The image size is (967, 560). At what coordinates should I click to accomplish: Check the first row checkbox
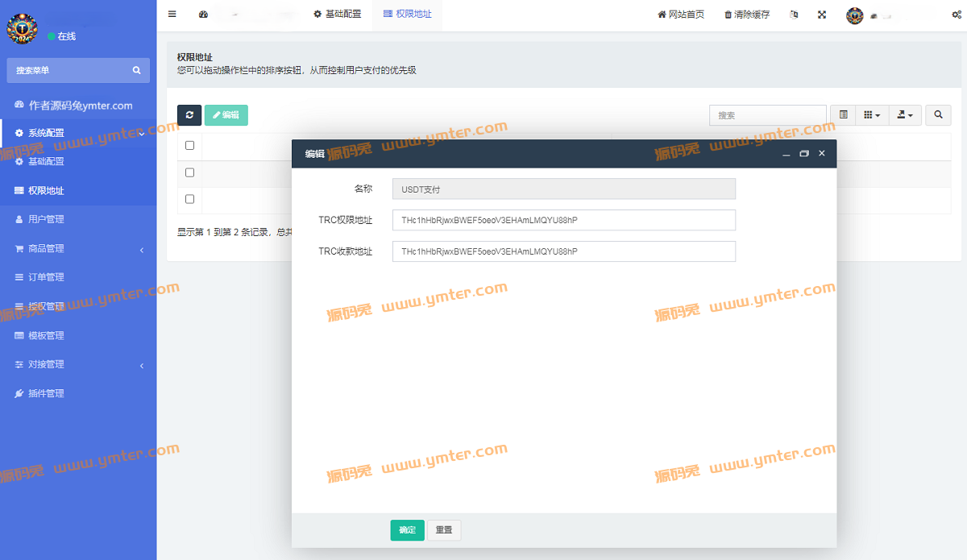(190, 172)
